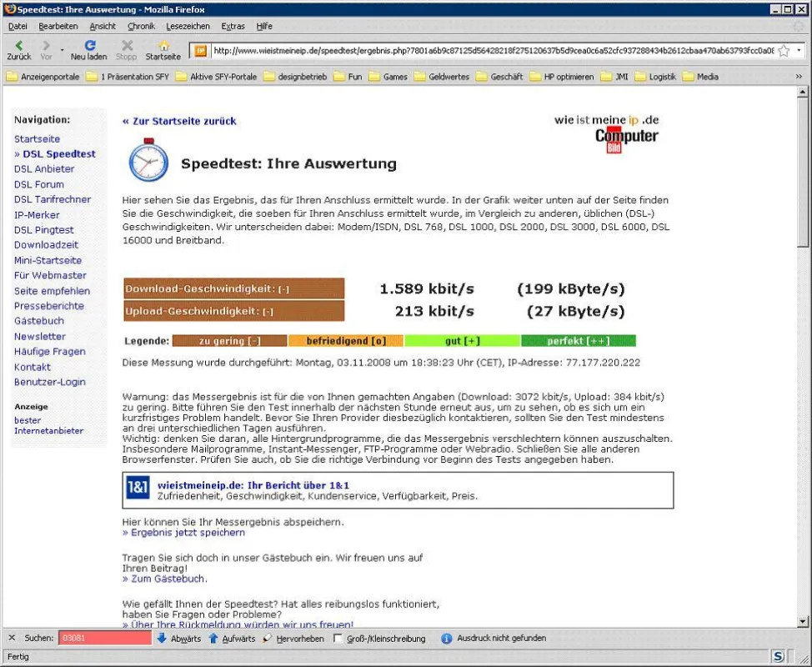Open the 1 Präsentation SFY bookmark folder
Screen dimensions: 812x667
coord(128,77)
